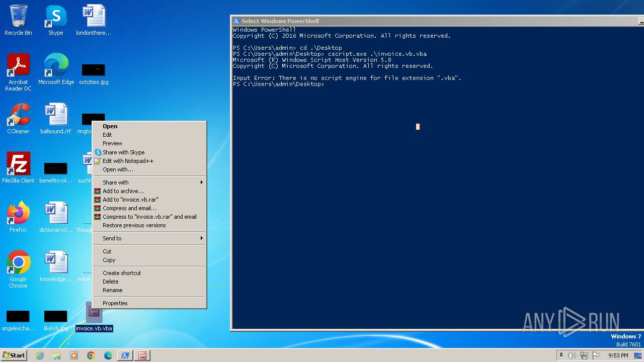Choose Delete from the context menu
Viewport: 644px width, 362px height.
(149, 282)
